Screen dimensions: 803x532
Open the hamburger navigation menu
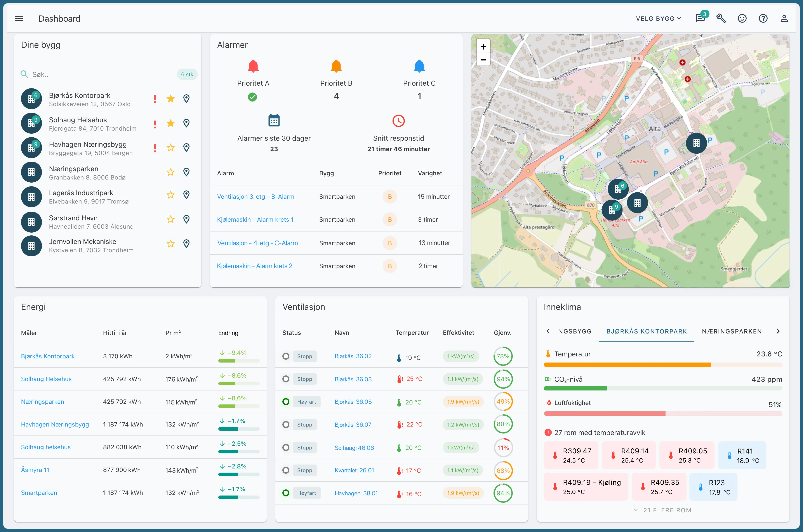(x=19, y=18)
